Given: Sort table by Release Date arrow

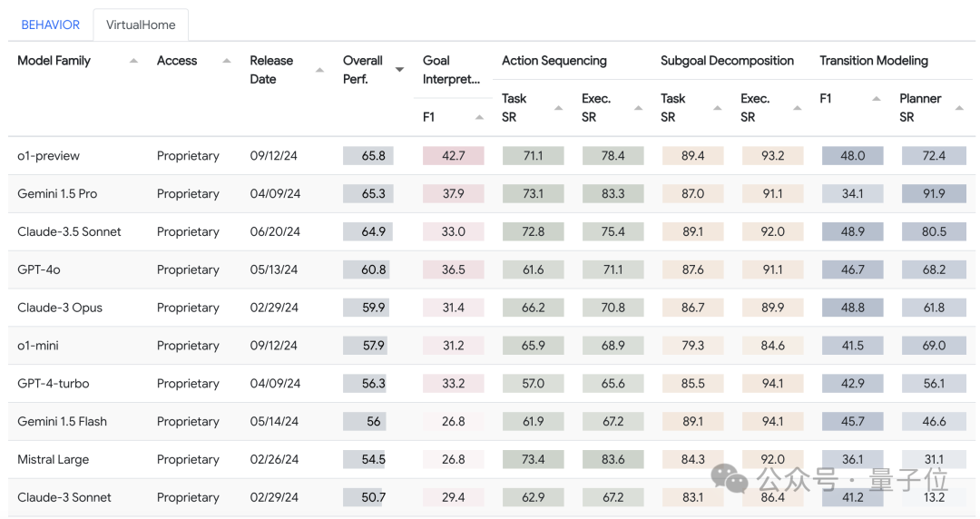Looking at the screenshot, I should click(x=319, y=70).
